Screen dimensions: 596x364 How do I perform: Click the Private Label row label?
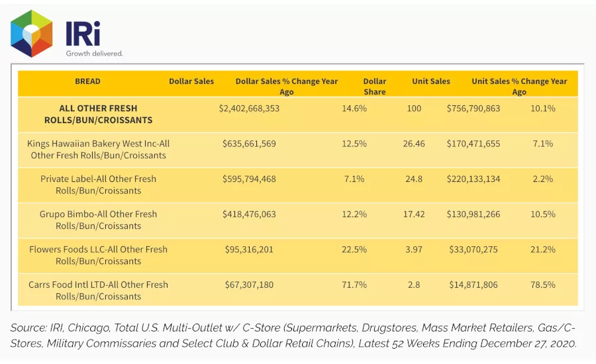(99, 185)
